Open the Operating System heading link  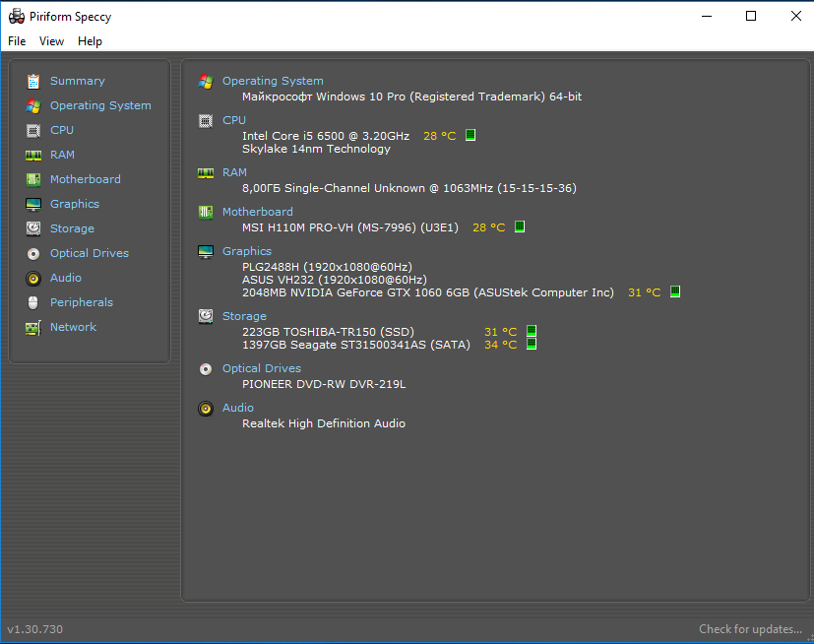[x=273, y=81]
